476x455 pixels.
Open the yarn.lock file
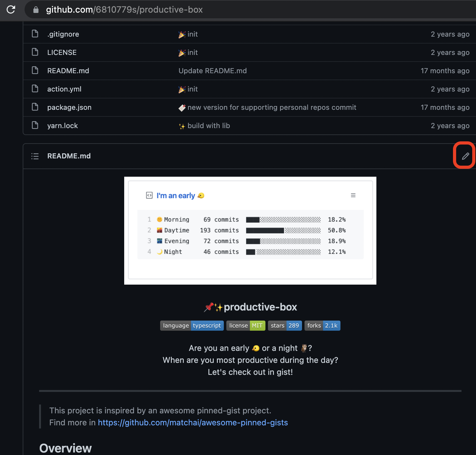pyautogui.click(x=62, y=126)
